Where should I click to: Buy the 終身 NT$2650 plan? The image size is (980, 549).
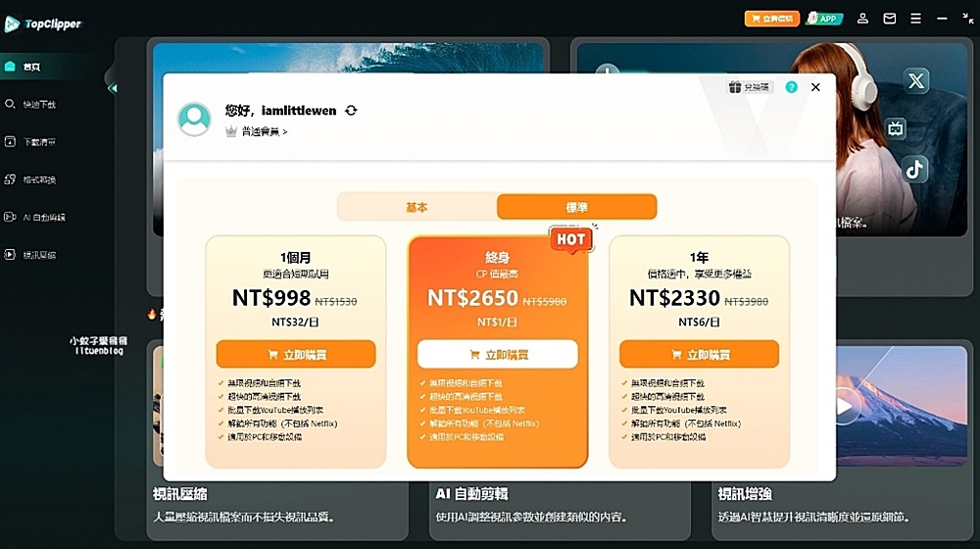point(498,355)
